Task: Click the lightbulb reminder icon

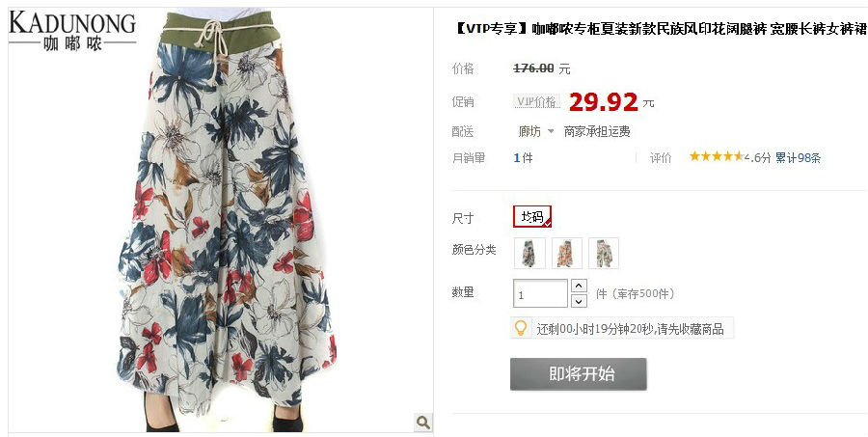Action: click(x=521, y=328)
